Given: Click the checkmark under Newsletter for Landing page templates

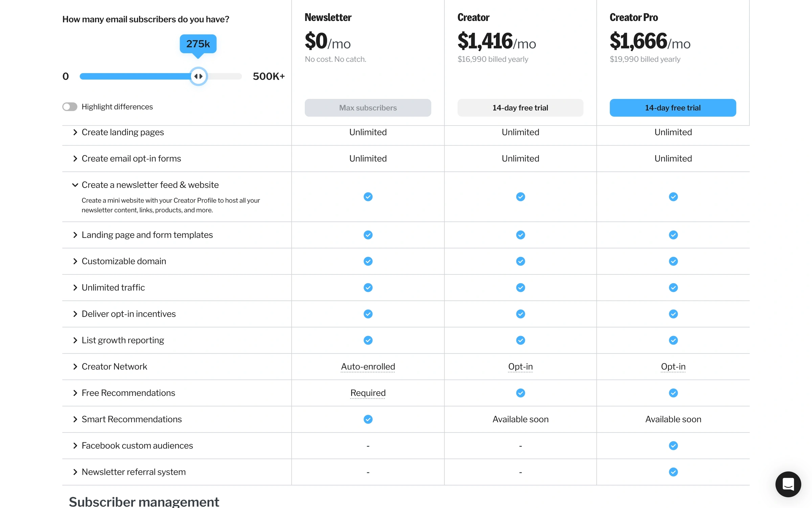Looking at the screenshot, I should point(368,235).
